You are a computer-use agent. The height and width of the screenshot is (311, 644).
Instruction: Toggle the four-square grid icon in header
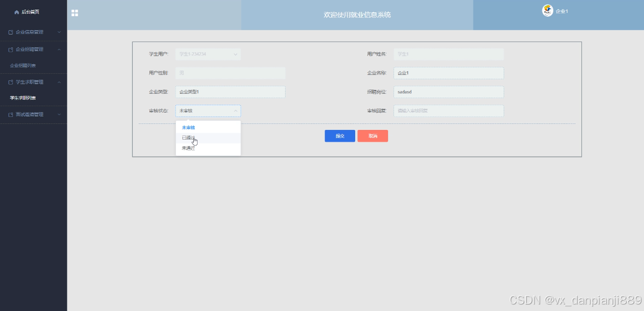click(x=74, y=13)
